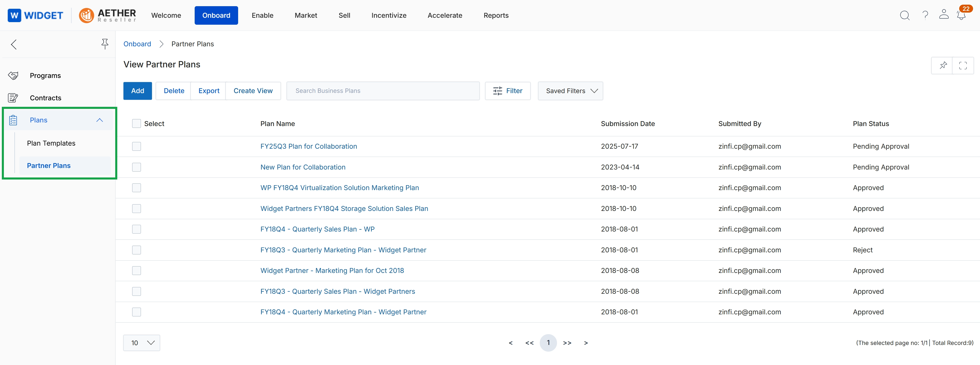This screenshot has width=980, height=365.
Task: Open FY18Q4 - Quarterly Sales Plan - WP
Action: (x=317, y=229)
